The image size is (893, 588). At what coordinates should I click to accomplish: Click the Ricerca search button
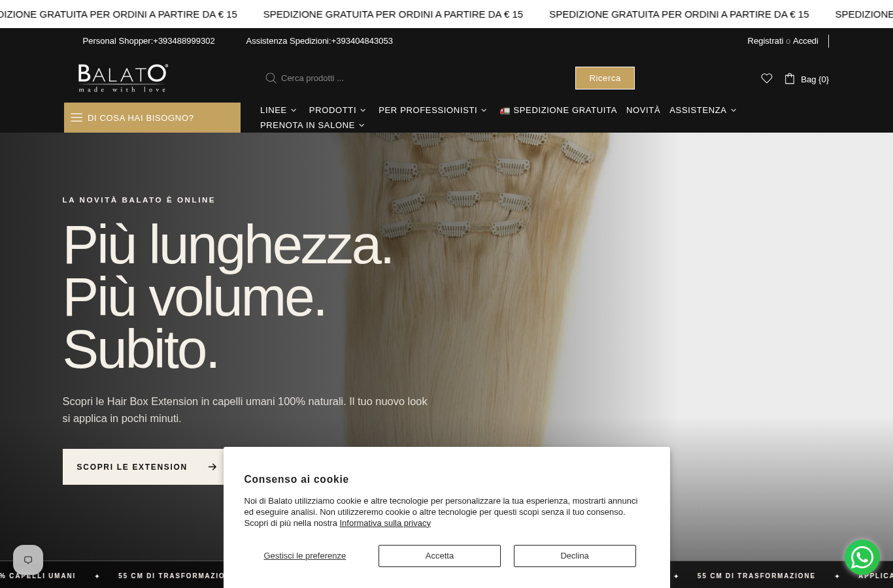point(605,78)
